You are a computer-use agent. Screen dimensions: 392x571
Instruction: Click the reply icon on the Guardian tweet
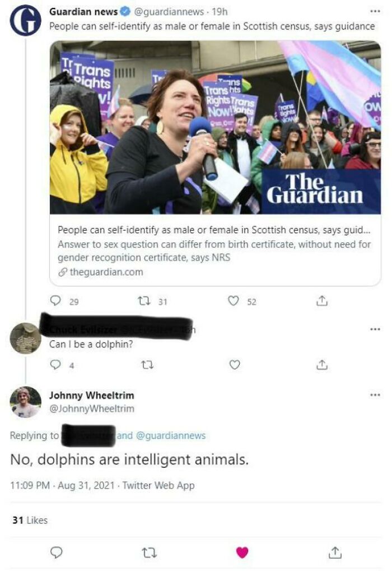(x=55, y=300)
